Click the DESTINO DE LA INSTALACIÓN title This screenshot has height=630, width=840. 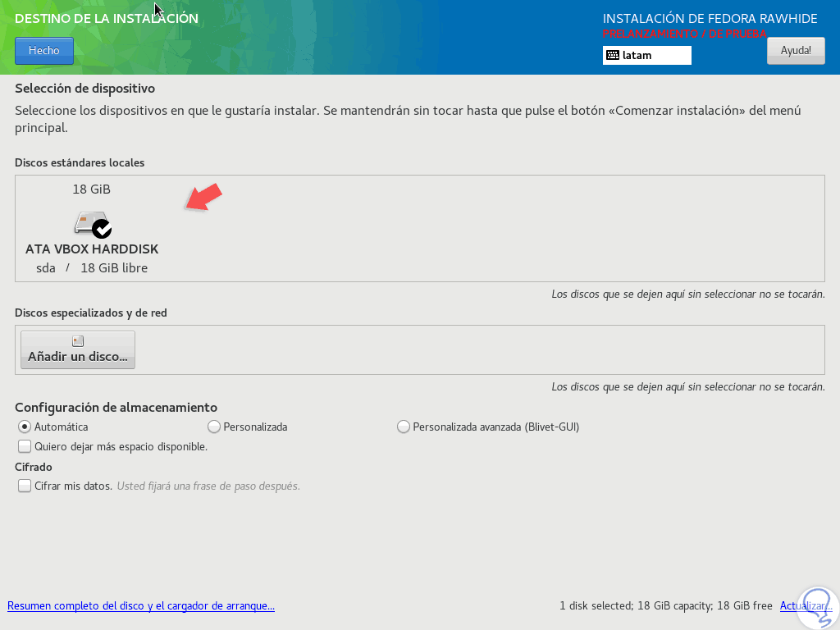point(107,18)
